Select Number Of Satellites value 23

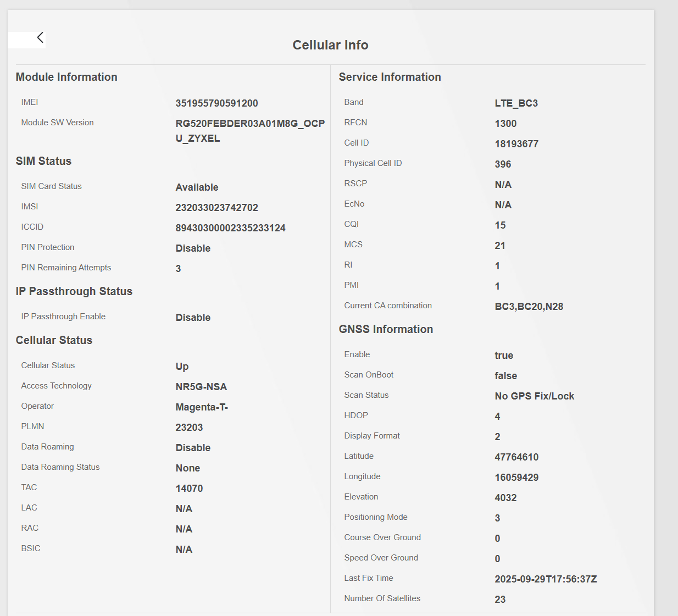(x=500, y=600)
